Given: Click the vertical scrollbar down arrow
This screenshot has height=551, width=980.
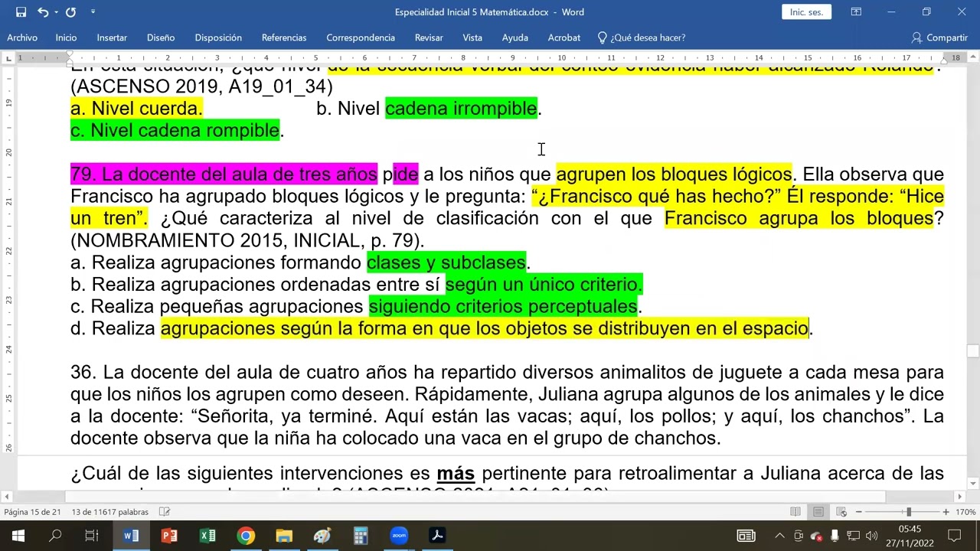Looking at the screenshot, I should [973, 484].
